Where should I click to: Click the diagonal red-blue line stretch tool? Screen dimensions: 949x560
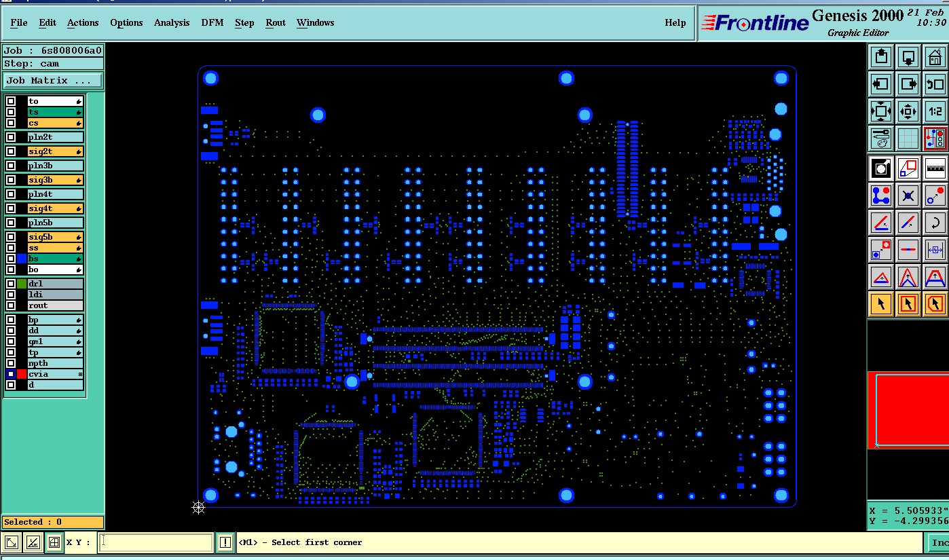pos(908,223)
